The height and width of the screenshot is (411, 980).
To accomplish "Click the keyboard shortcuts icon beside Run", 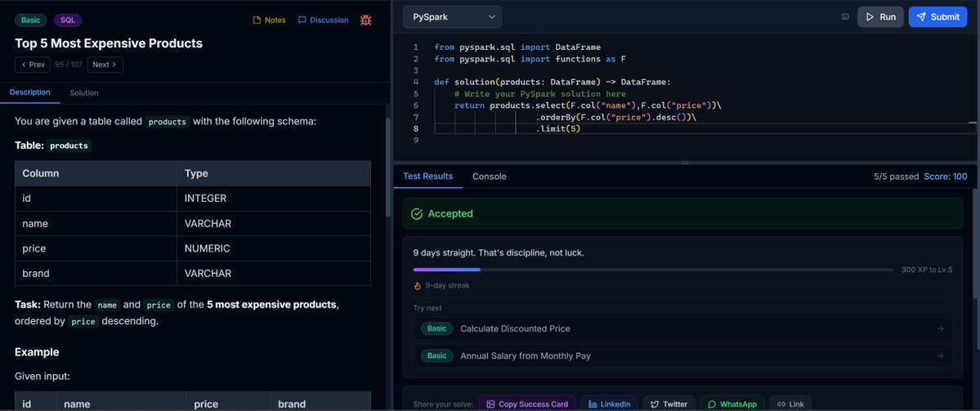I will point(845,17).
